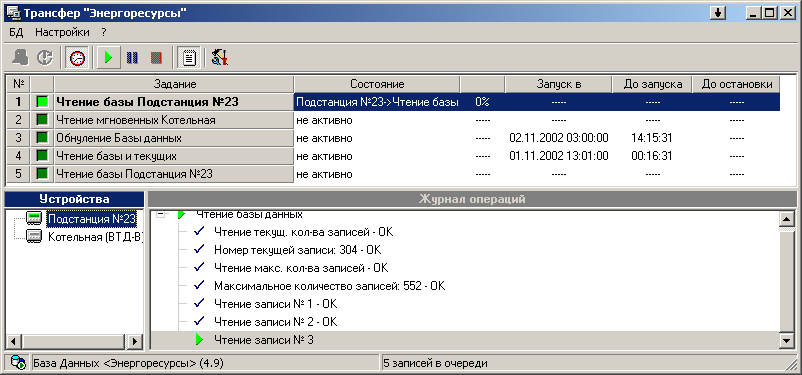Click launch time 01.11.2002 13:01:00
Screen dimensions: 802x375
click(559, 156)
